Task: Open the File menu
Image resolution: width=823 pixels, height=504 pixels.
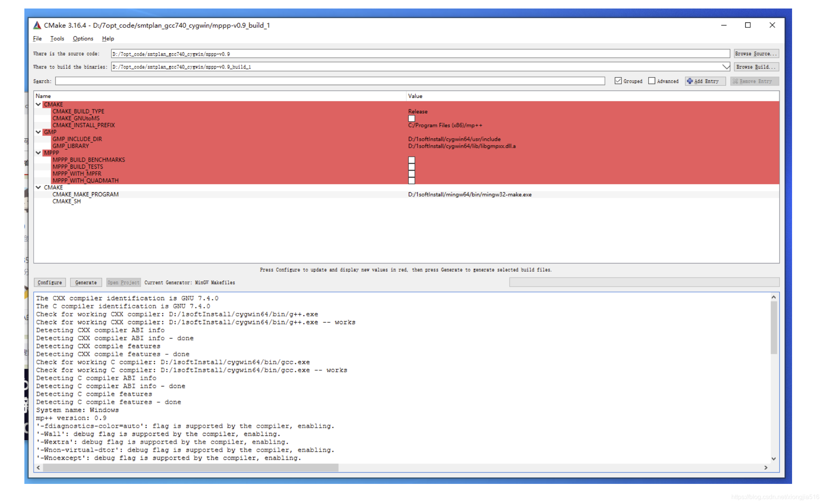Action: click(x=37, y=39)
